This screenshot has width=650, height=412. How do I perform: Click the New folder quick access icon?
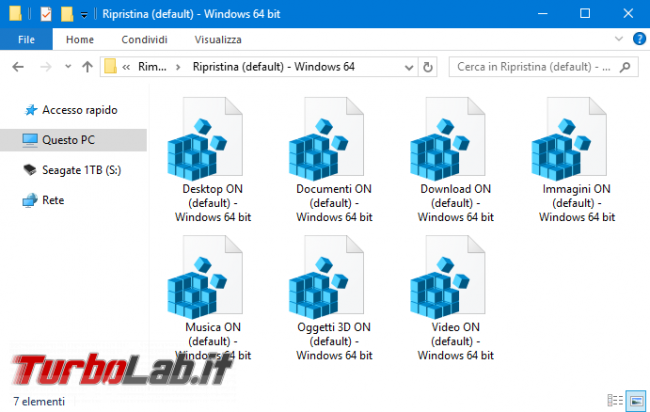(67, 14)
